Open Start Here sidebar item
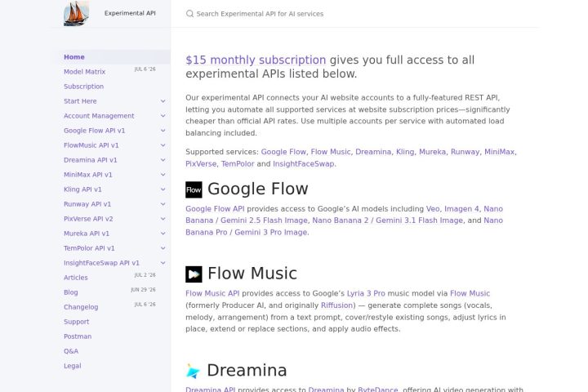Screen dimensions: 588x392 click(x=80, y=101)
